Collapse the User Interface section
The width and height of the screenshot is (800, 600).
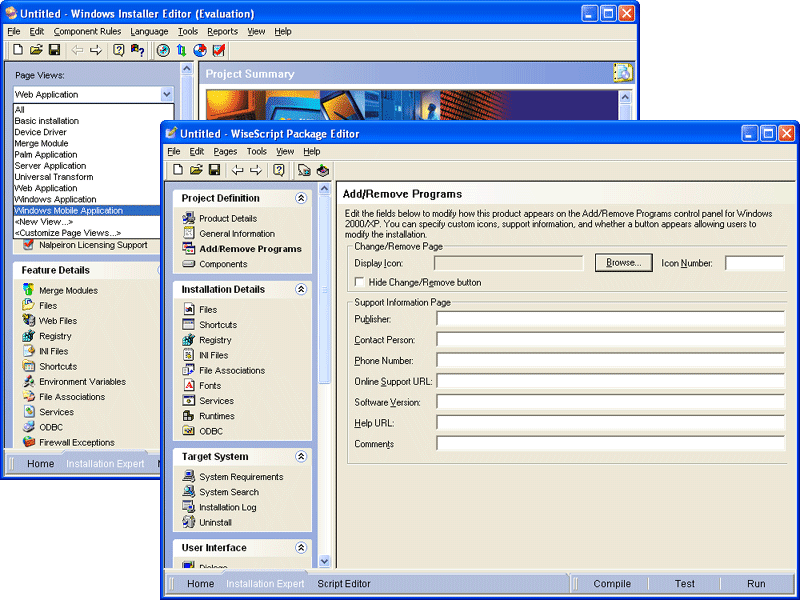pos(301,548)
